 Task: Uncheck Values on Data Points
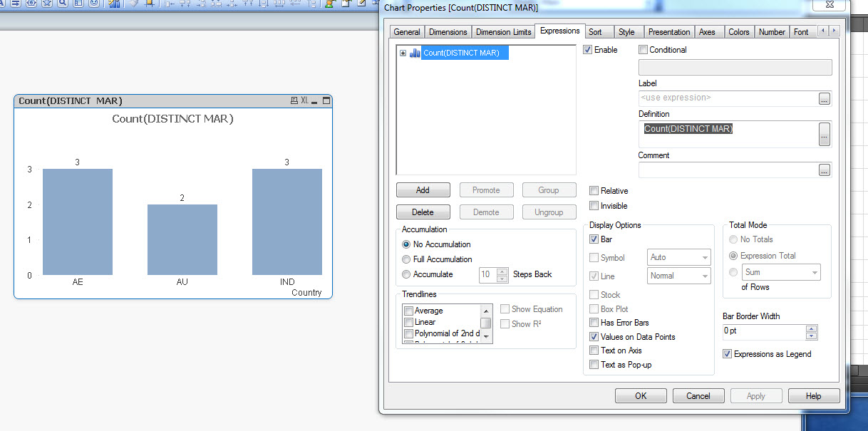point(594,337)
